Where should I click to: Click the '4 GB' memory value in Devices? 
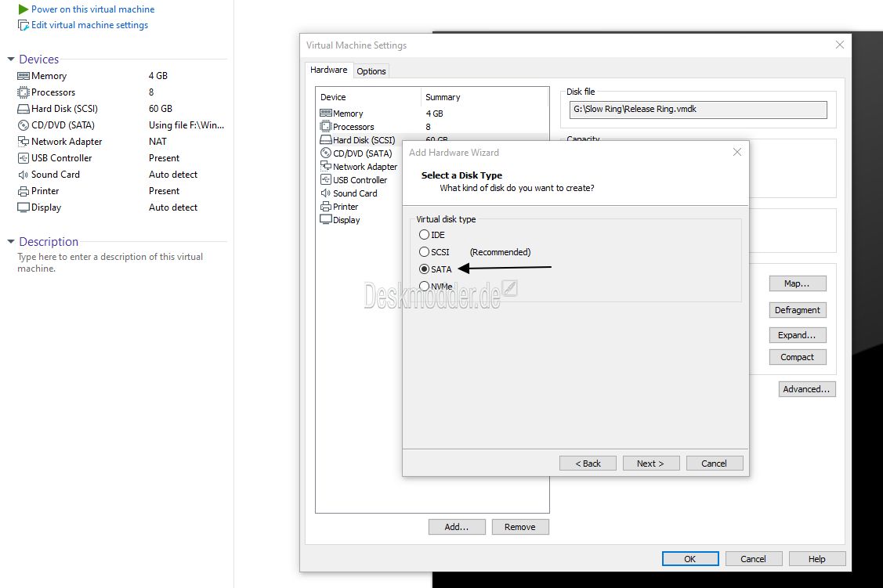158,75
